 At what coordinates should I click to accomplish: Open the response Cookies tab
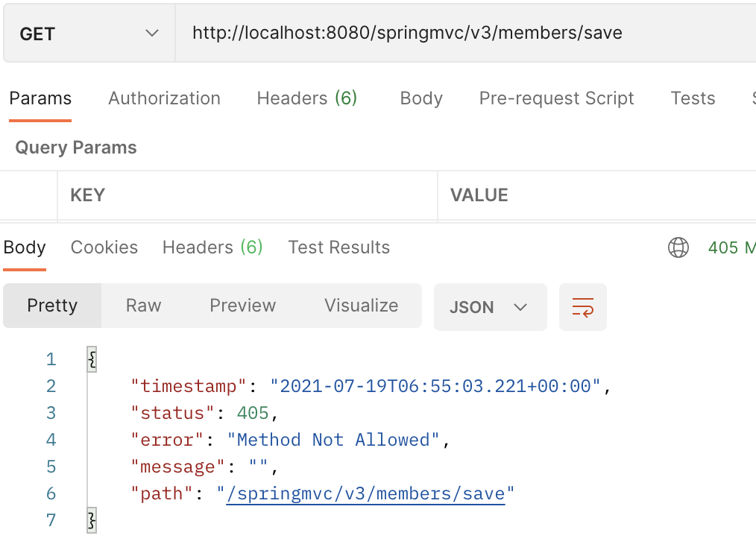[x=104, y=247]
